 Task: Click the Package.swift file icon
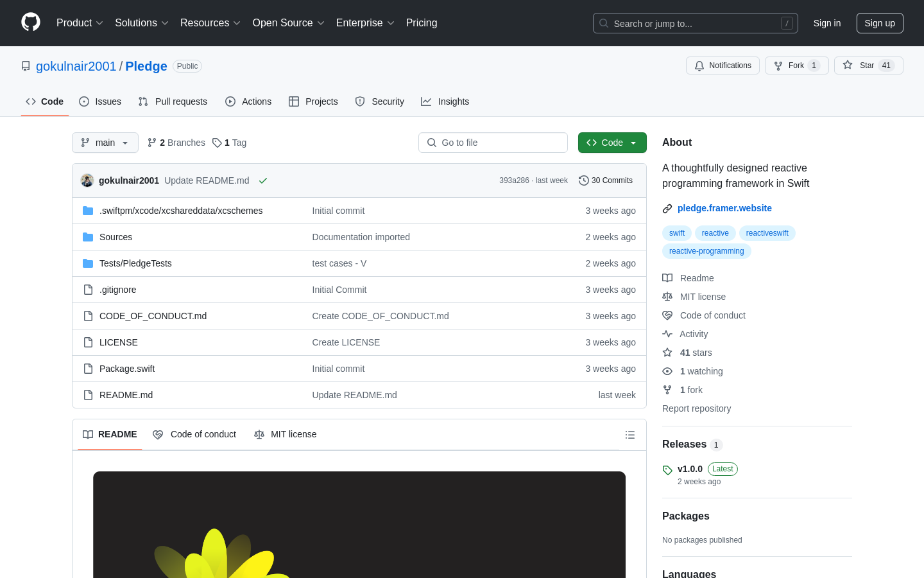pos(88,369)
